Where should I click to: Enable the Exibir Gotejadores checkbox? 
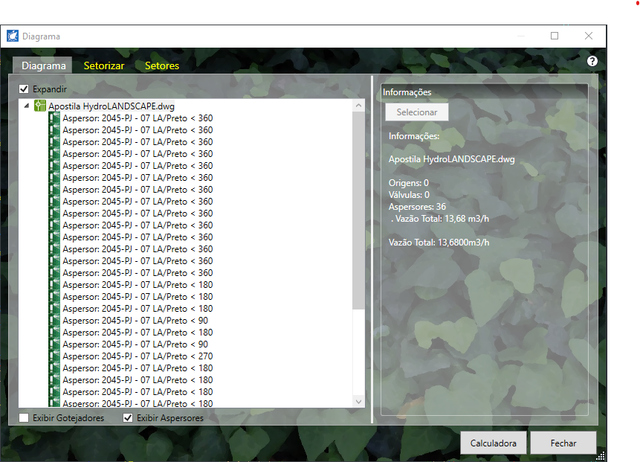coord(25,418)
